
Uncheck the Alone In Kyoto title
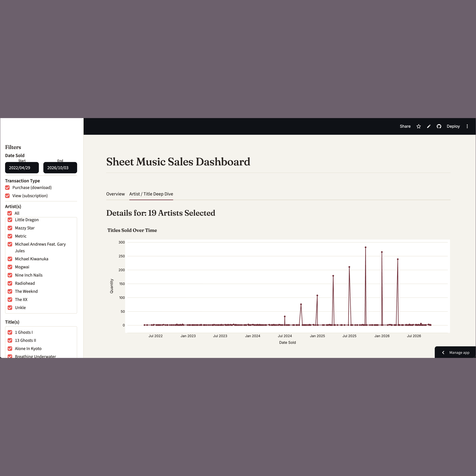pos(10,349)
